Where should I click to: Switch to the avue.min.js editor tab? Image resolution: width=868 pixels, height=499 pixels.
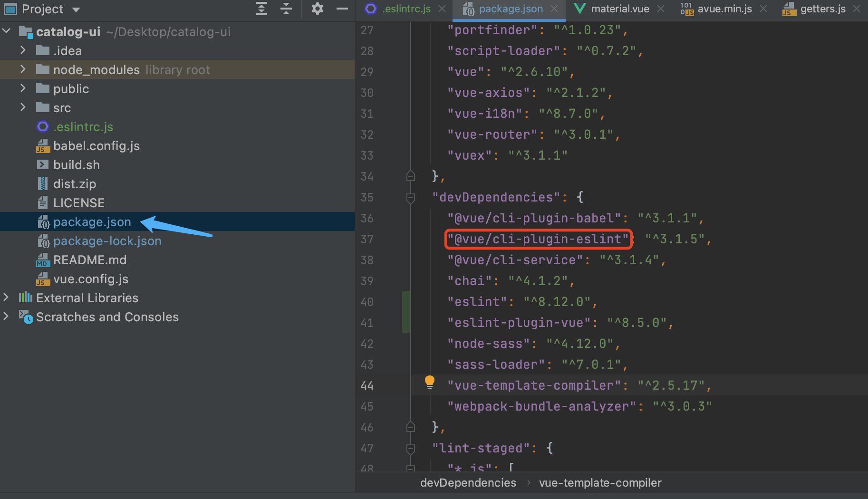(724, 9)
